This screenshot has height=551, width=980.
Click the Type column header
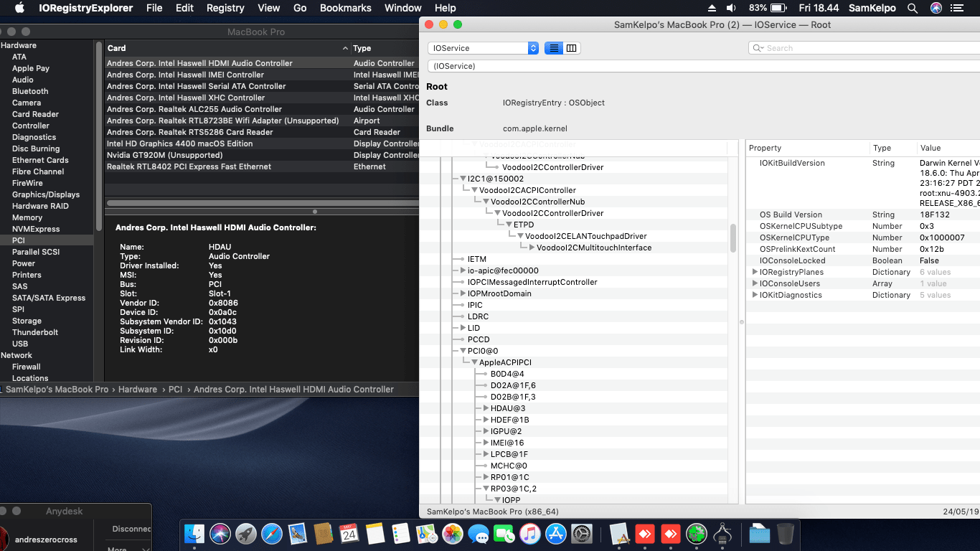click(385, 48)
